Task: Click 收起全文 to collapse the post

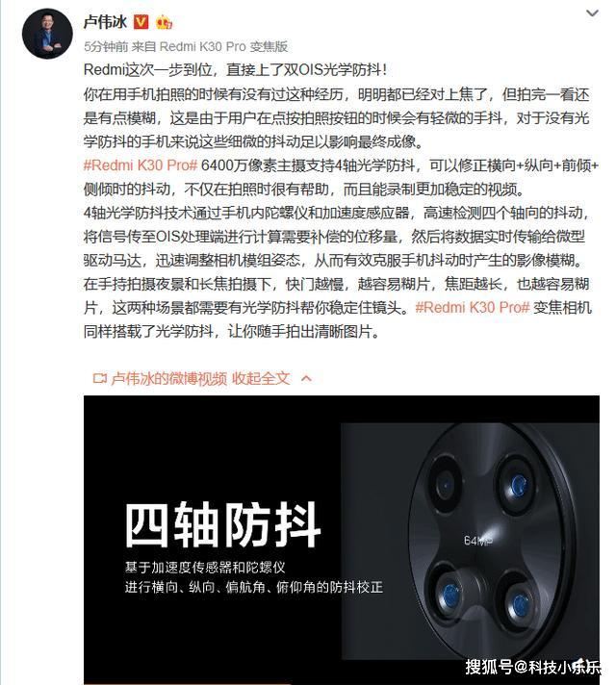Action: [261, 378]
